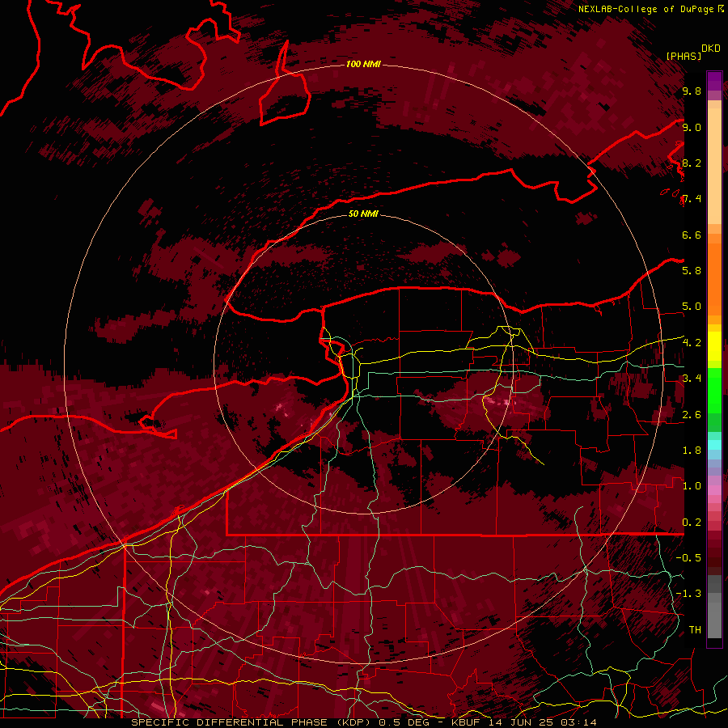
Task: Click the "NEXLAB-College of DuPage" header text
Action: (645, 9)
